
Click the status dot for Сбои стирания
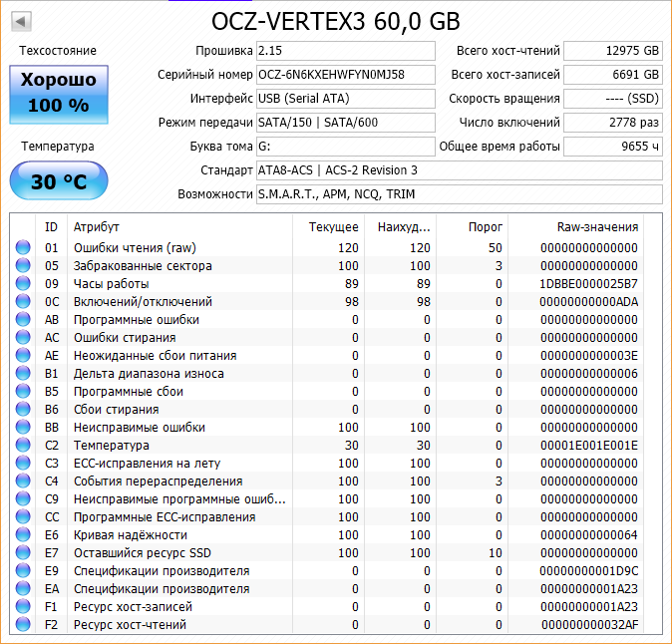coord(23,409)
